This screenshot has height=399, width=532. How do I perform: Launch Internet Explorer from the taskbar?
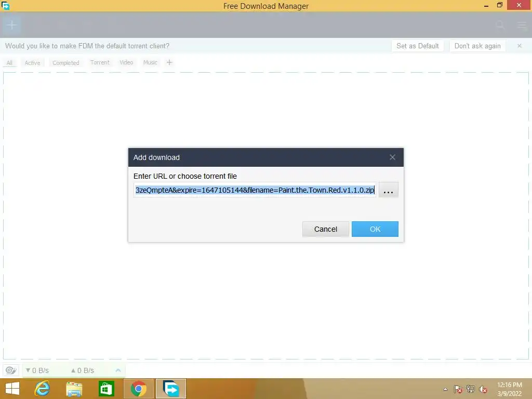43,389
